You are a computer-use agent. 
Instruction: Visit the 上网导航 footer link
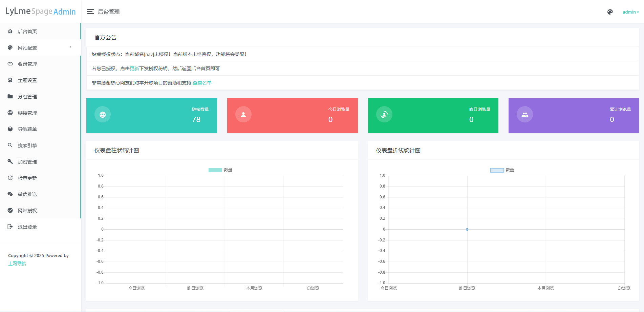tap(17, 263)
